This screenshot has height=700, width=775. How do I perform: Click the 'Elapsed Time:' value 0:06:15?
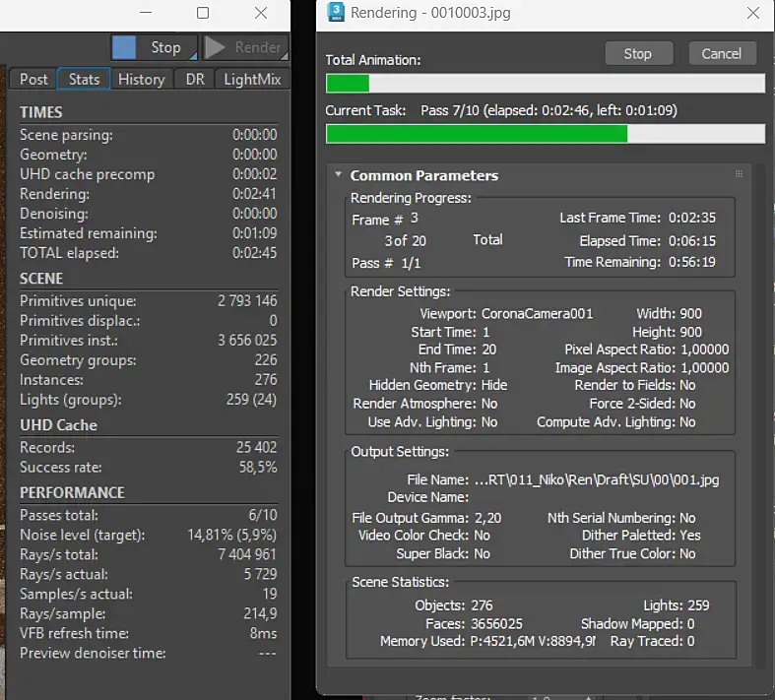tap(692, 240)
